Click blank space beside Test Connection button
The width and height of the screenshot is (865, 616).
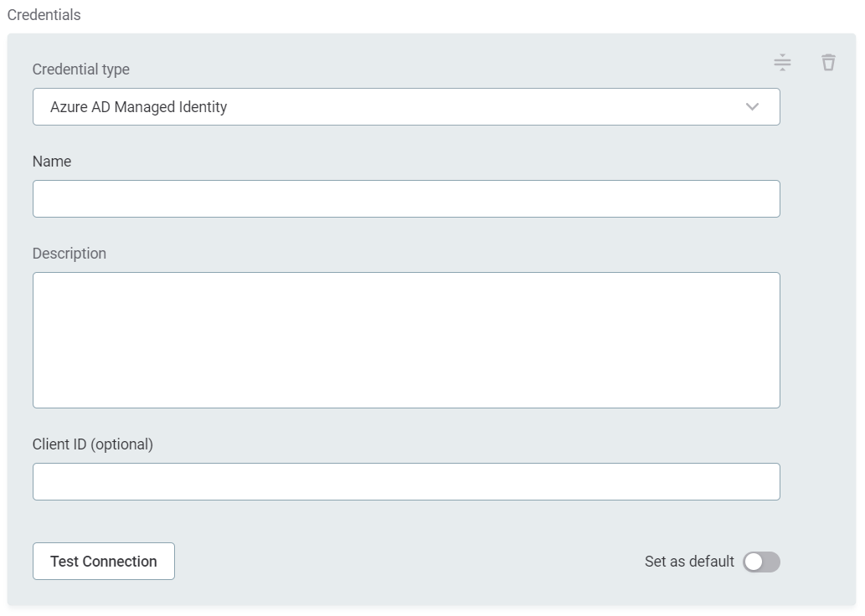click(377, 562)
